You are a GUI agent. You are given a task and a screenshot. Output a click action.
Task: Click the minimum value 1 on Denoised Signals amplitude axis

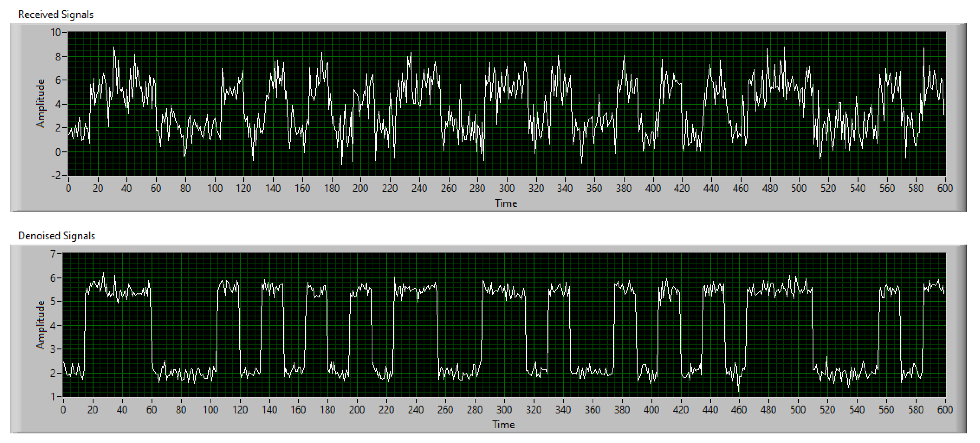53,397
